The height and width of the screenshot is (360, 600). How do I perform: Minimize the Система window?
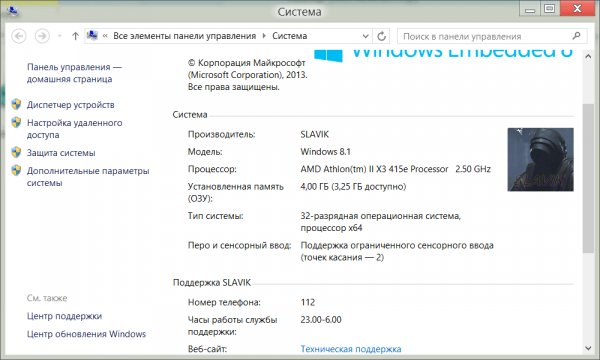pos(530,9)
